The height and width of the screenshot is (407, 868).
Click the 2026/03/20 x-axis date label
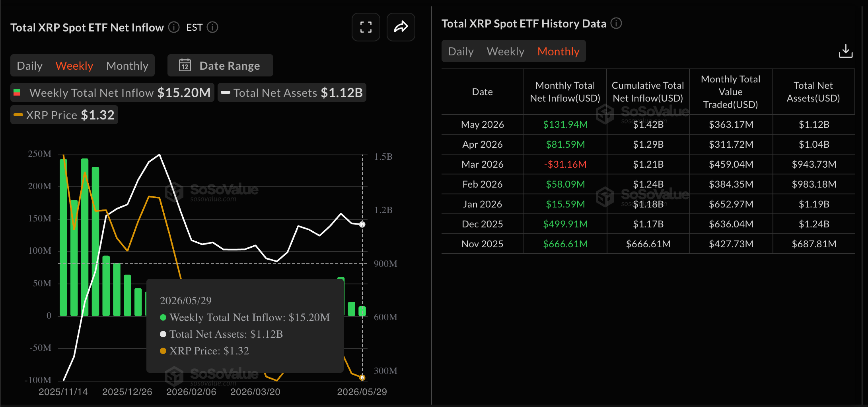[255, 392]
